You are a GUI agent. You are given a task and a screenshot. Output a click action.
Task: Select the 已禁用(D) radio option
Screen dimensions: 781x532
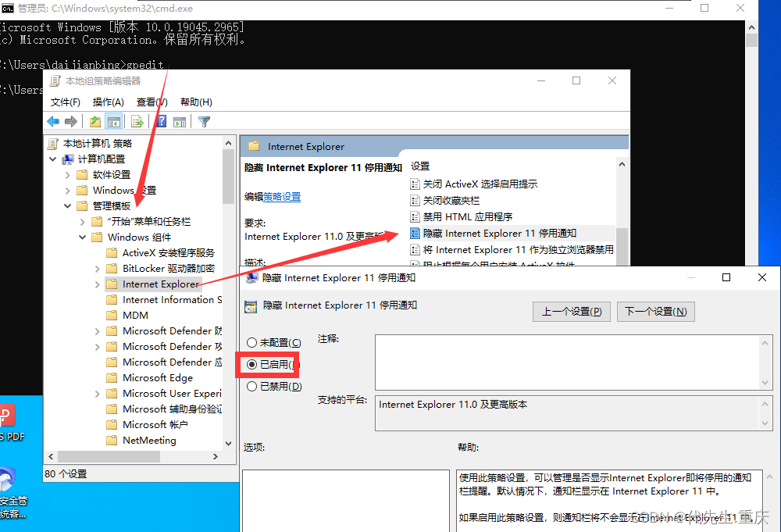point(252,387)
